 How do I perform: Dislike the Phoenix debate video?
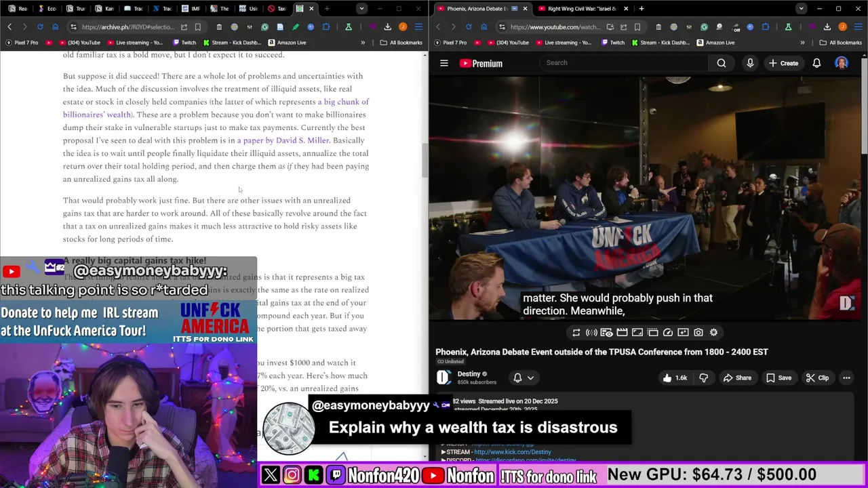(x=703, y=378)
